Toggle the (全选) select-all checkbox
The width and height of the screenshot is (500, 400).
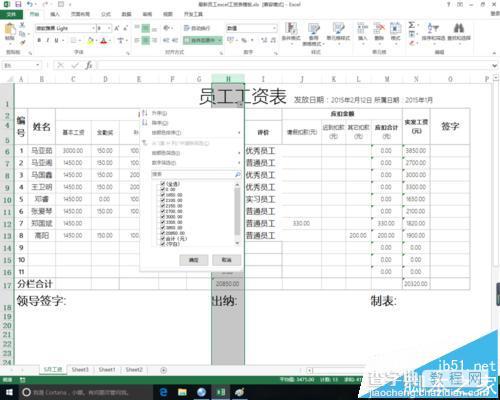pyautogui.click(x=162, y=184)
